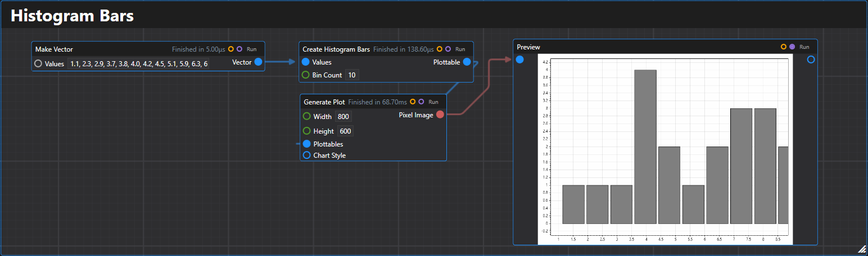
Task: Edit the Height value field
Action: [x=345, y=131]
